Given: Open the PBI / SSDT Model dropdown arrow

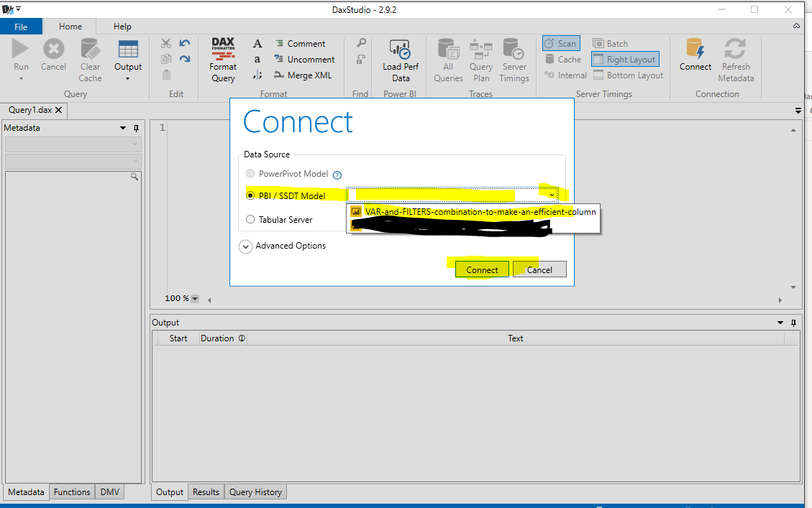Looking at the screenshot, I should 552,195.
